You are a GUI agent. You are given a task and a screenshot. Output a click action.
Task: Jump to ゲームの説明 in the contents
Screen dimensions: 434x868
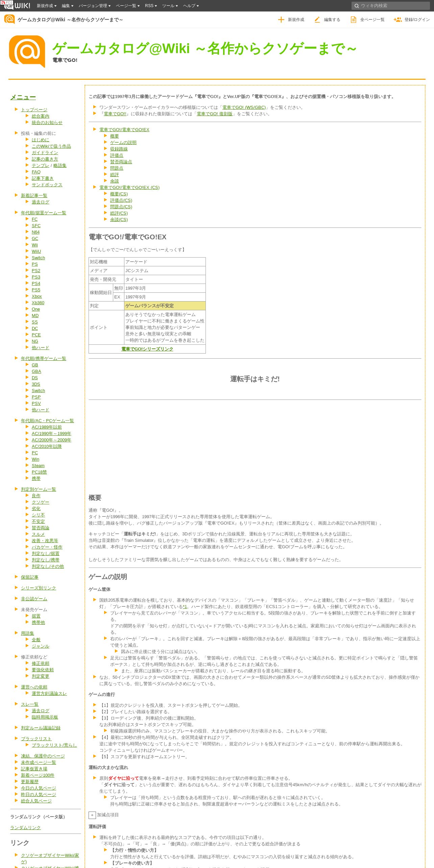pyautogui.click(x=123, y=143)
